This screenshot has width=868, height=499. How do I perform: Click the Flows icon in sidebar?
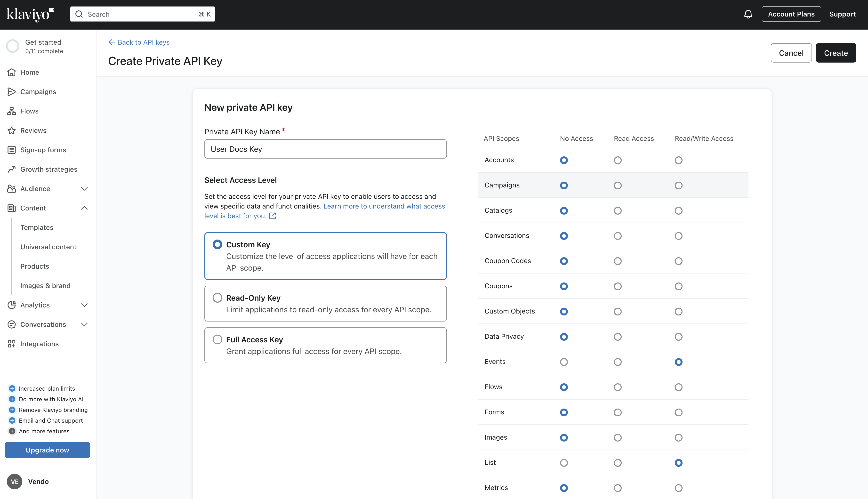point(12,111)
